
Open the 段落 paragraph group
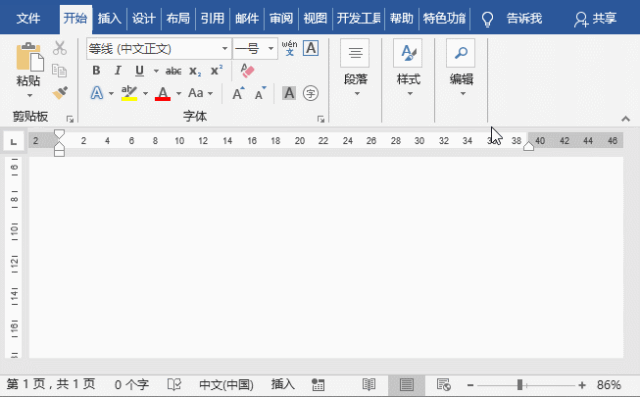click(356, 67)
